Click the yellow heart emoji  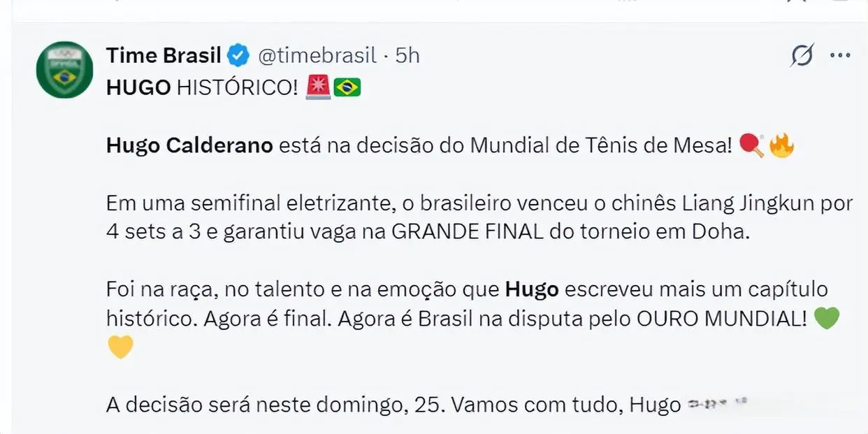[120, 347]
